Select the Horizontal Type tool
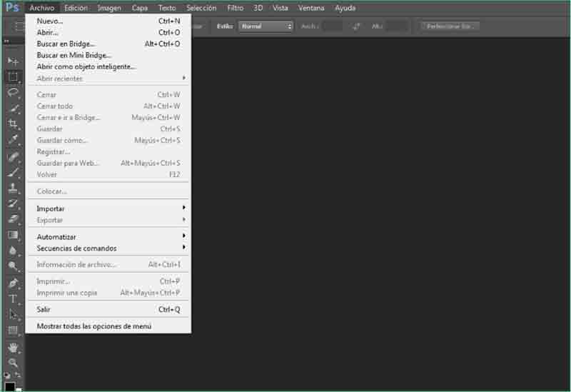571x392 pixels. pyautogui.click(x=12, y=298)
